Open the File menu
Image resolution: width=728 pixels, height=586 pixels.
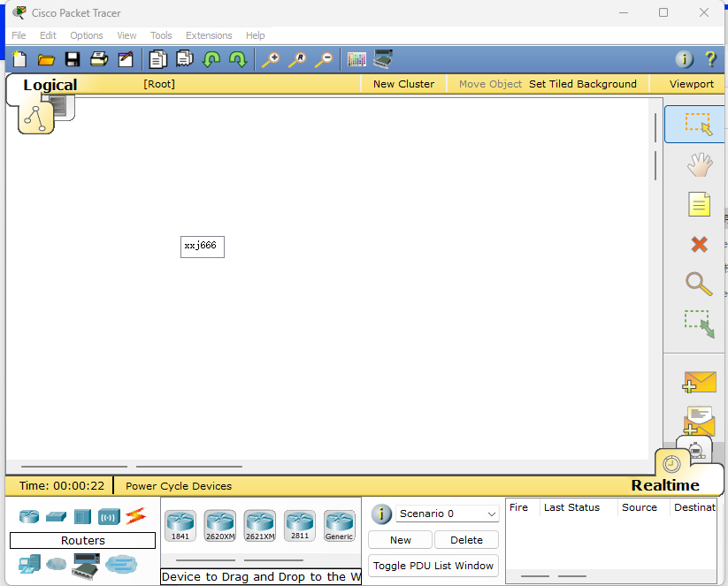pos(19,35)
